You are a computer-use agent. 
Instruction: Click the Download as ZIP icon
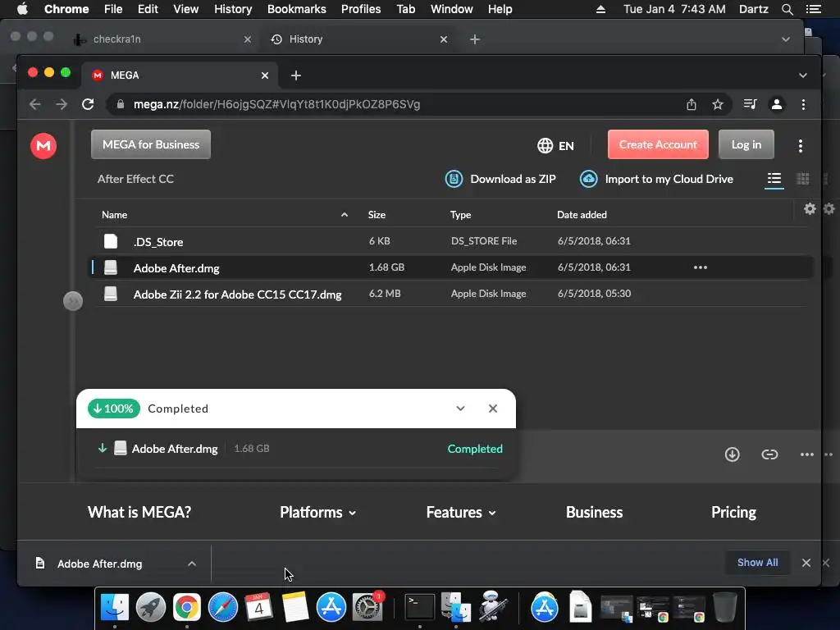[454, 179]
